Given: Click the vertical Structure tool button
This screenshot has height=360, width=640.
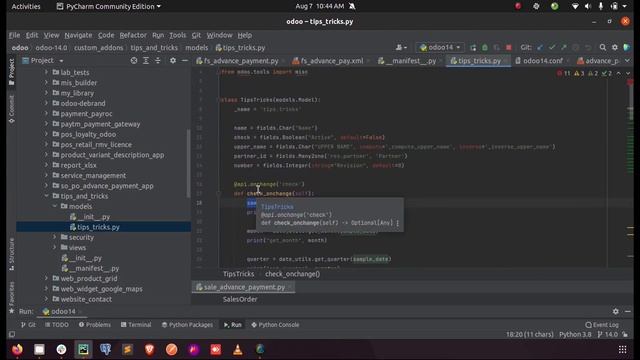Looking at the screenshot, I should point(11,254).
